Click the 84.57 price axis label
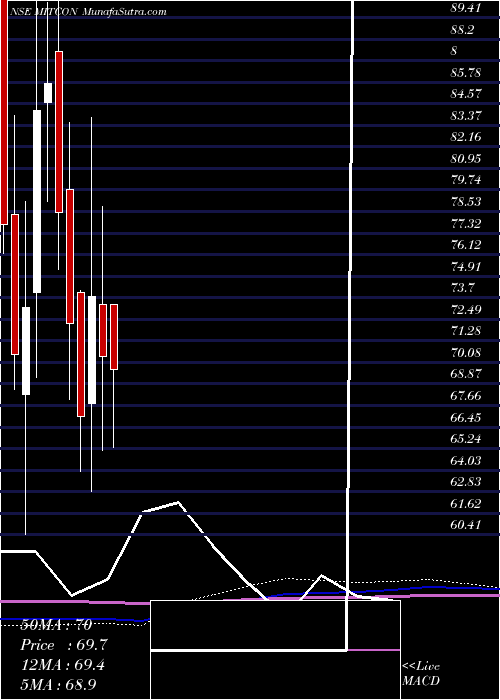 (x=466, y=94)
